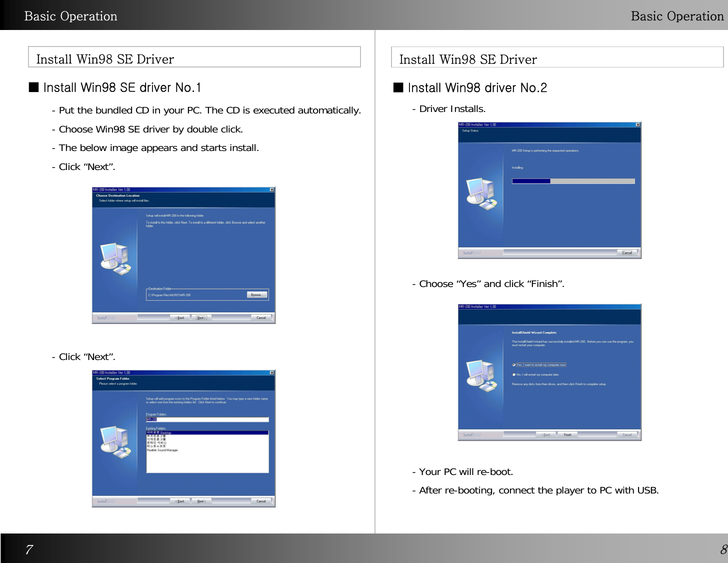Cancel the Setup Status installation
The image size is (728, 563).
click(x=627, y=252)
